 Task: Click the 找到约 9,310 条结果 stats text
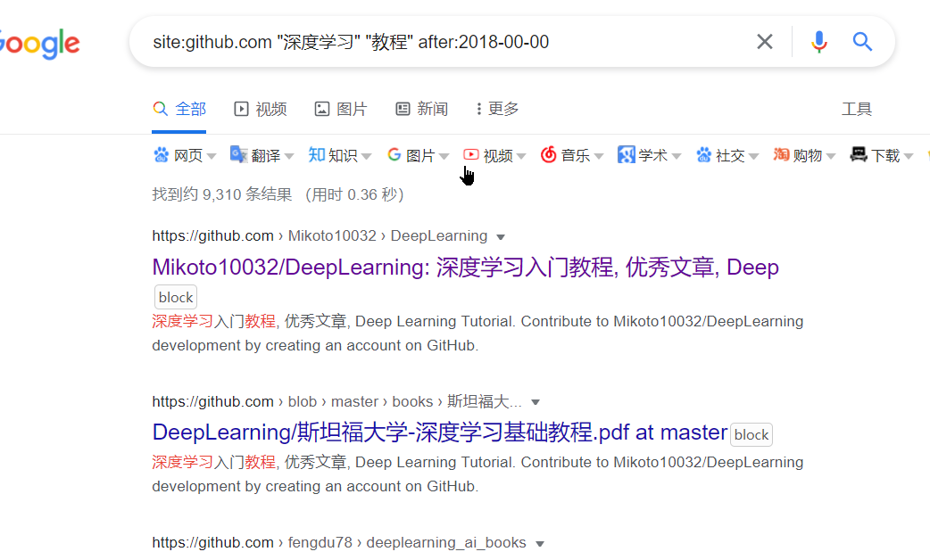pos(222,194)
